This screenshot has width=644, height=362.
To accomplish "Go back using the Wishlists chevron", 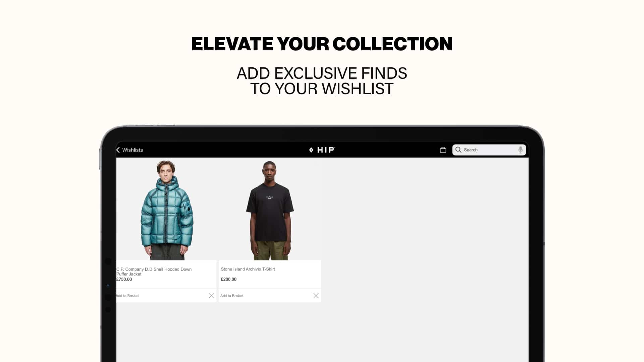I will tap(118, 150).
